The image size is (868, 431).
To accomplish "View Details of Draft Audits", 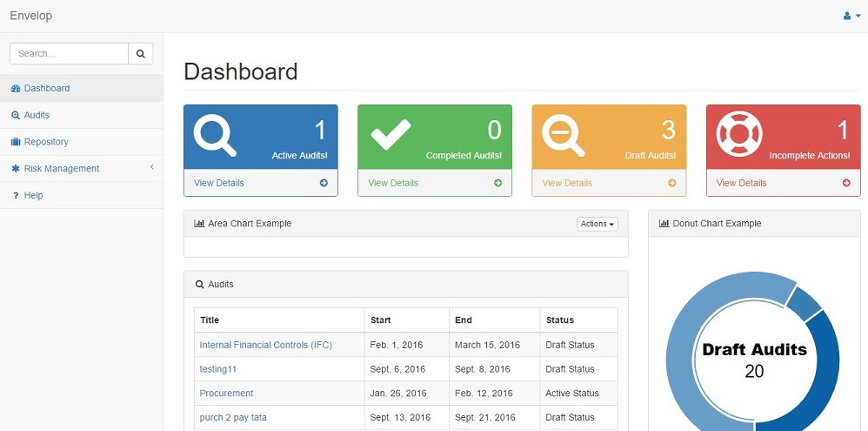I will pos(567,183).
